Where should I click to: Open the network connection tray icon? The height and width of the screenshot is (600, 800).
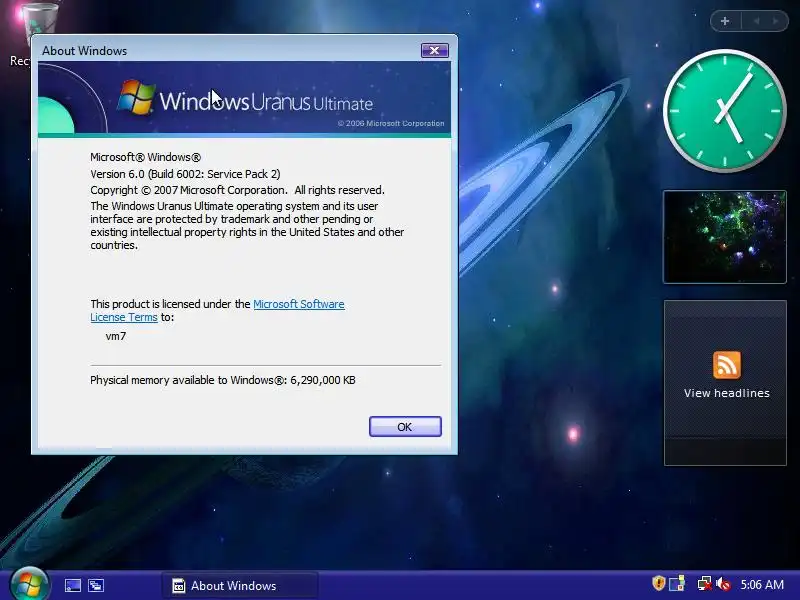(704, 583)
